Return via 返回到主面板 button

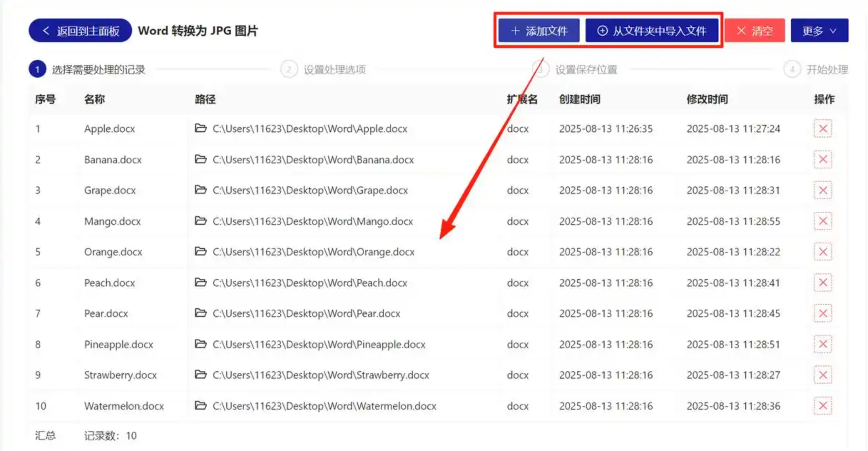pos(80,31)
